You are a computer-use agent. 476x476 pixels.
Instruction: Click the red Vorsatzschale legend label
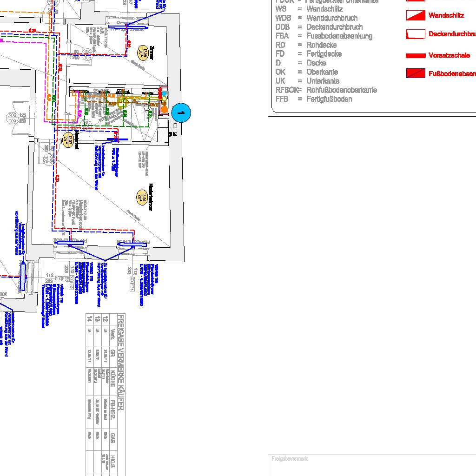(450, 55)
